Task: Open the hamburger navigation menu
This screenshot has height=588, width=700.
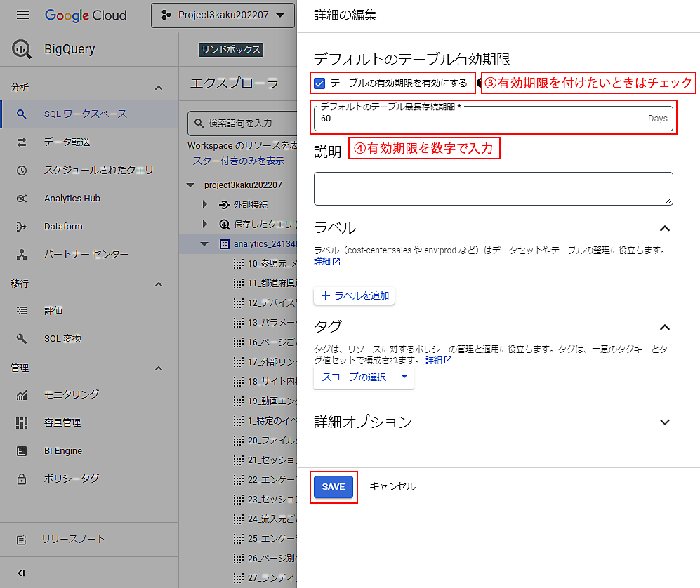Action: 23,15
